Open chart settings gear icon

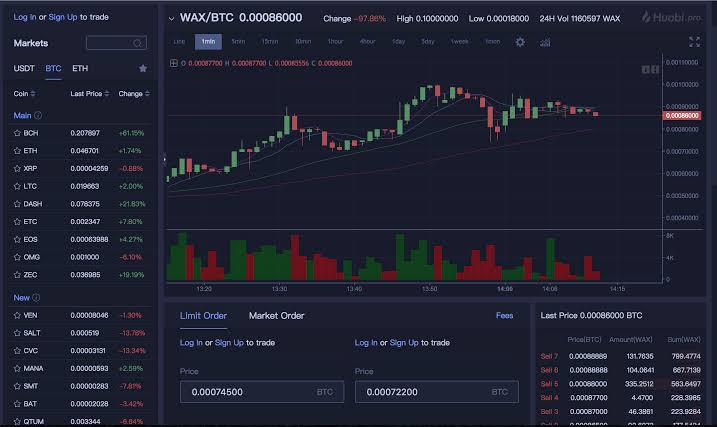(x=520, y=42)
